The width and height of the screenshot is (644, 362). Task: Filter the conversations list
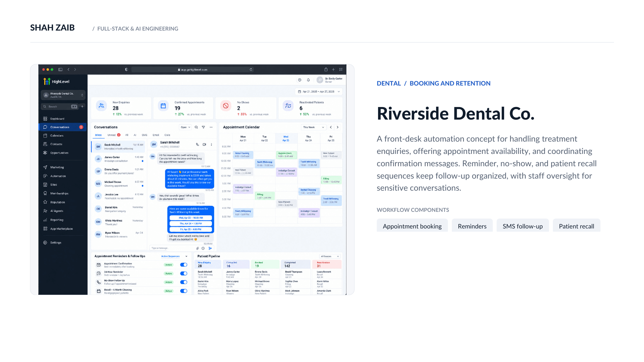203,127
